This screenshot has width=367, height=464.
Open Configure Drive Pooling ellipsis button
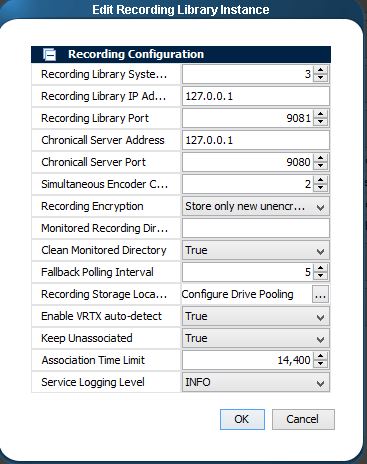pos(320,294)
